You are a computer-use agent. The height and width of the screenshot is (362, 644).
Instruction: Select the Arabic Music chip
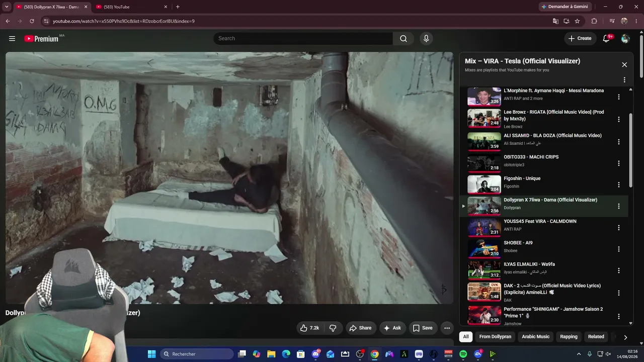(535, 337)
